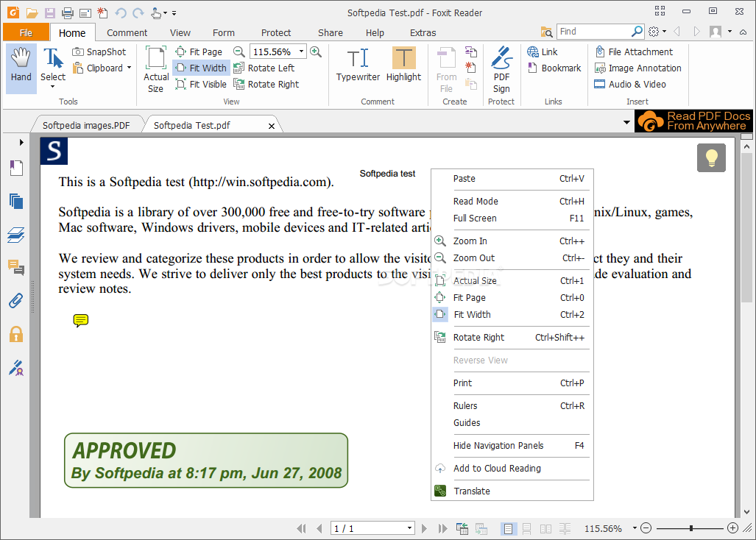This screenshot has height=540, width=756.
Task: Customize the quick access toolbar dropdown
Action: [174, 13]
